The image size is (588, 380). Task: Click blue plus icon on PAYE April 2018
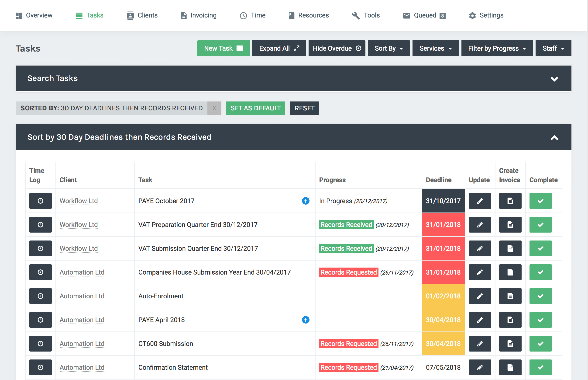click(x=306, y=320)
